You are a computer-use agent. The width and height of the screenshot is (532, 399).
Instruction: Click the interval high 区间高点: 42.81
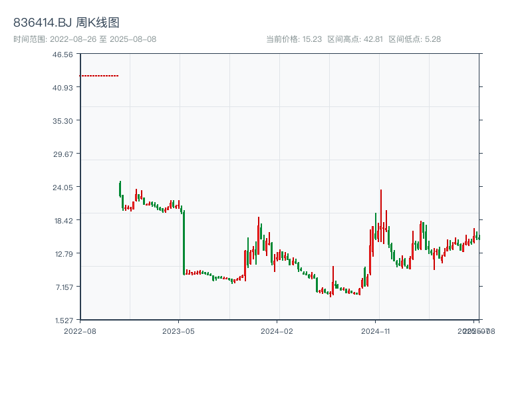point(355,39)
